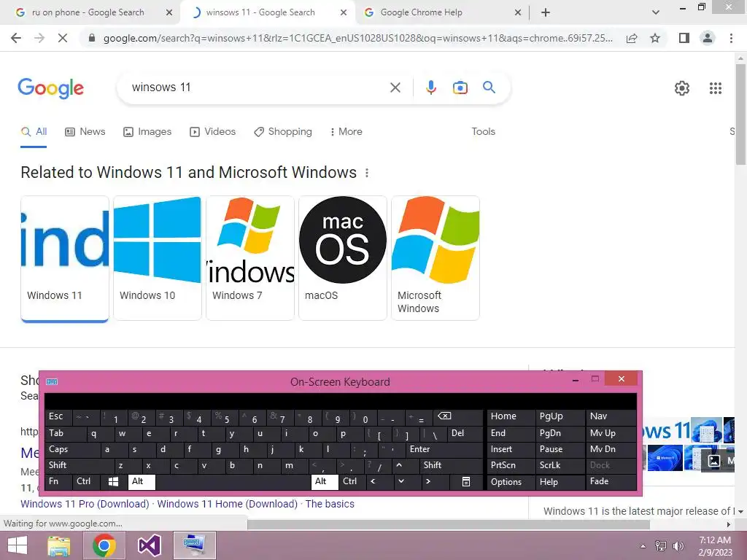This screenshot has height=560, width=747.
Task: Select the News results tab
Action: [85, 132]
